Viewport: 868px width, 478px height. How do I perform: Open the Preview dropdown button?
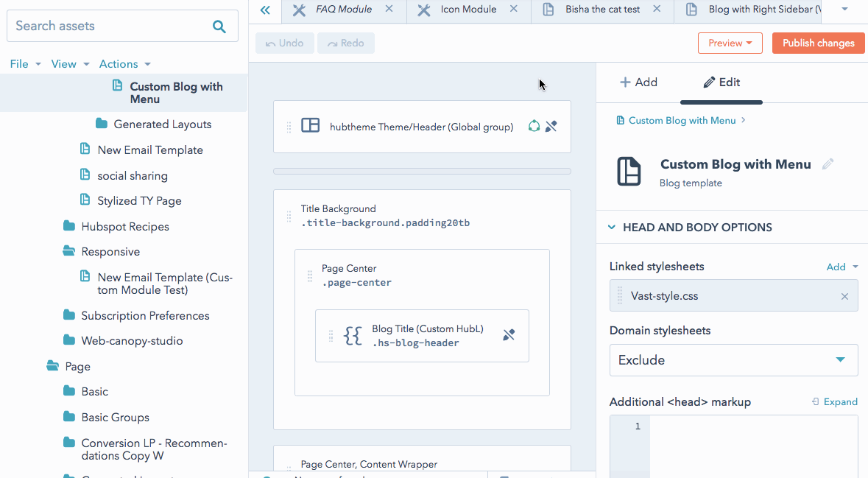(x=730, y=43)
